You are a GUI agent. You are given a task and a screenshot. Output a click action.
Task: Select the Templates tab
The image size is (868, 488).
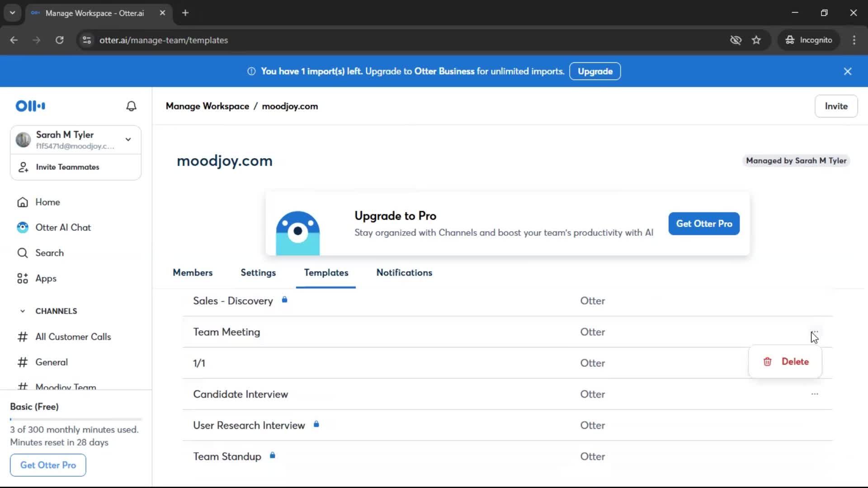pos(326,273)
